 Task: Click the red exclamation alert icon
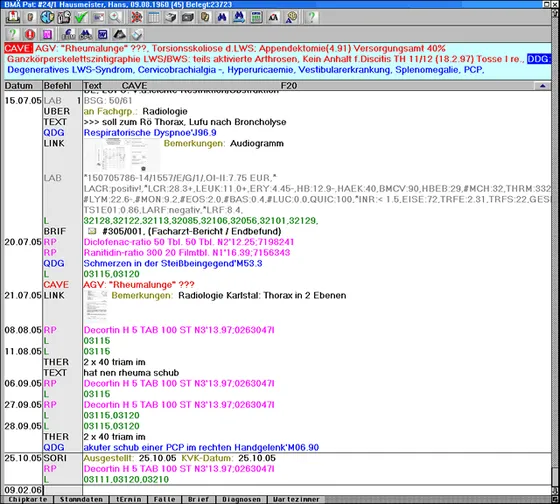[x=30, y=34]
